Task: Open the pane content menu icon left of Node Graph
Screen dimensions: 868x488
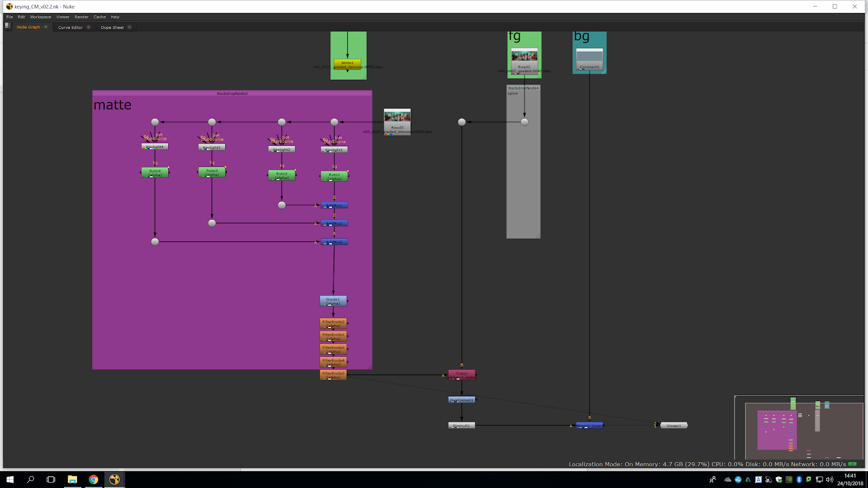Action: coord(8,25)
